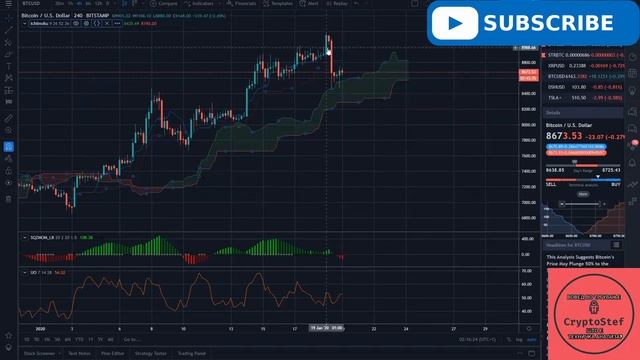Viewport: 640px width, 360px height.
Task: Open the hamburger main menu
Action: [x=9, y=4]
